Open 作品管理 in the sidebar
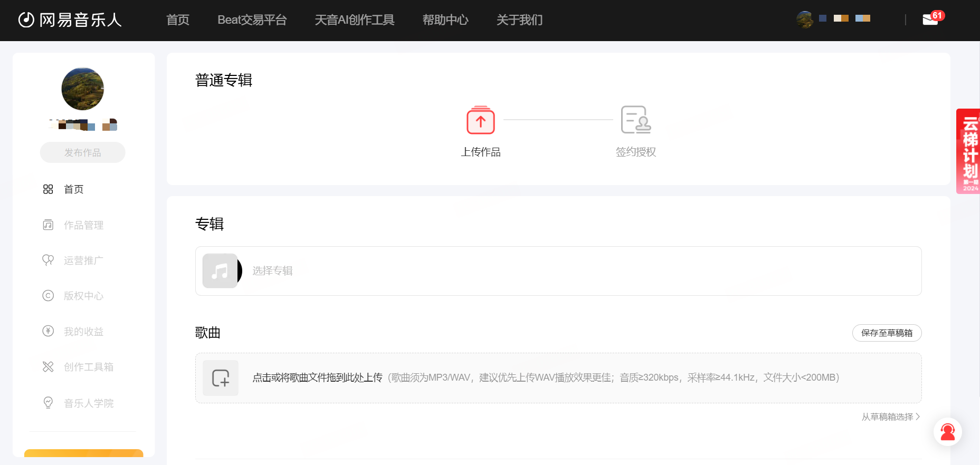 pos(83,225)
